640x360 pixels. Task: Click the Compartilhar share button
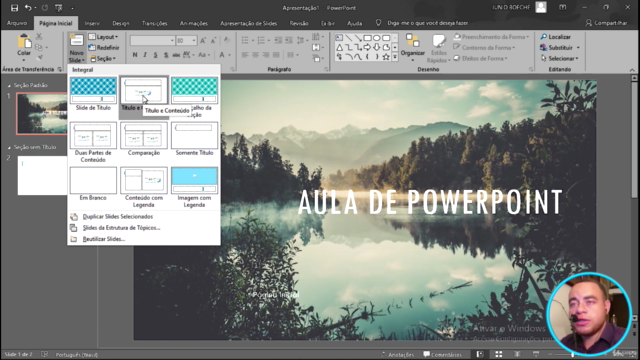(x=606, y=23)
